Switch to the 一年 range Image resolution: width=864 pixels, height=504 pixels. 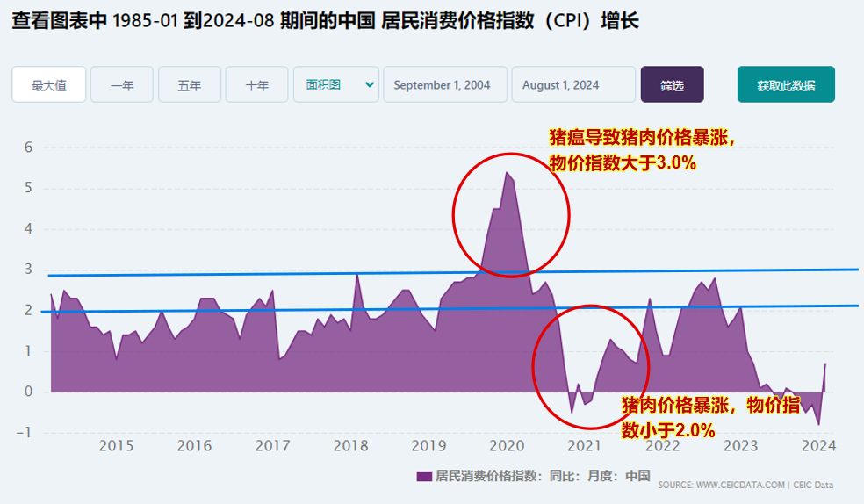tap(122, 85)
